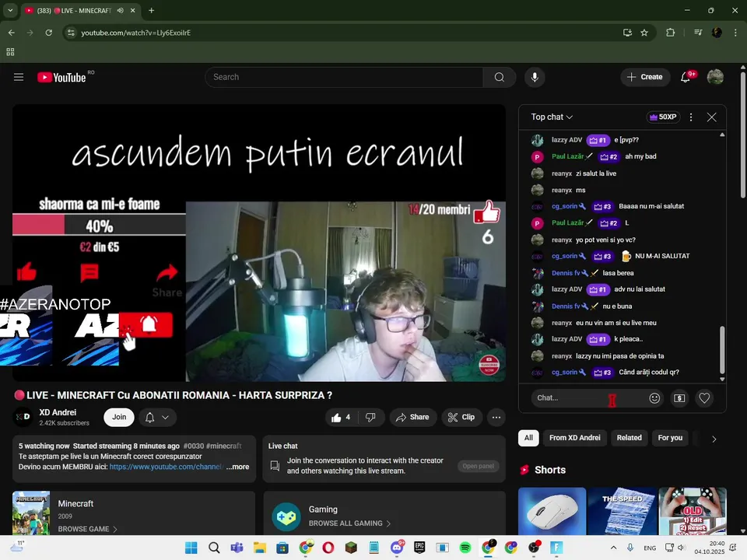The width and height of the screenshot is (747, 560).
Task: Start voice search with microphone icon
Action: [x=535, y=77]
